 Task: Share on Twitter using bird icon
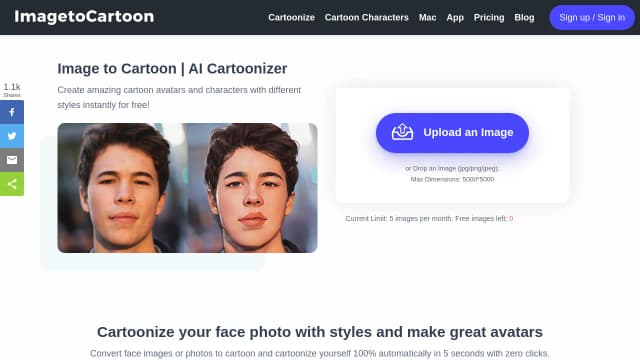(x=12, y=136)
